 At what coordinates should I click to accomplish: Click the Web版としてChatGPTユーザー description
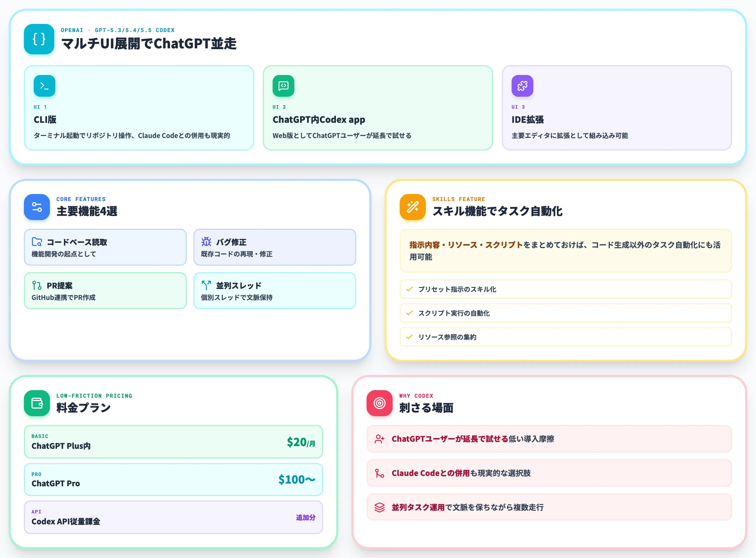(x=342, y=136)
